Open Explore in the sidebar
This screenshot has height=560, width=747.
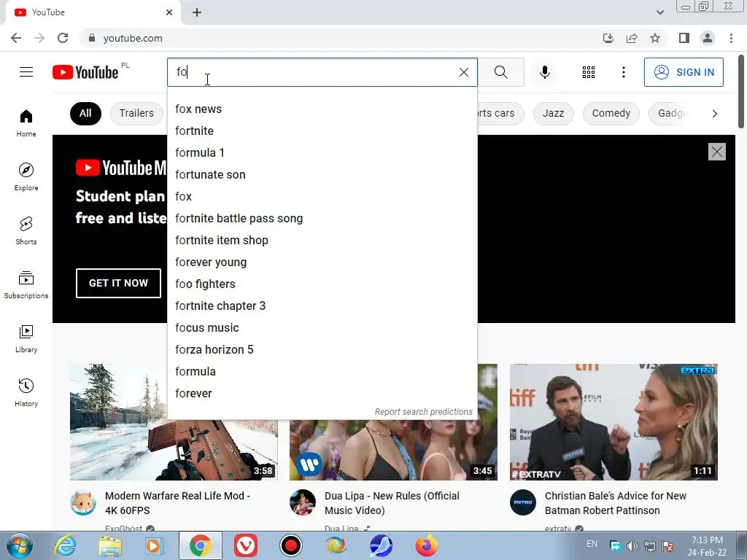(x=26, y=176)
